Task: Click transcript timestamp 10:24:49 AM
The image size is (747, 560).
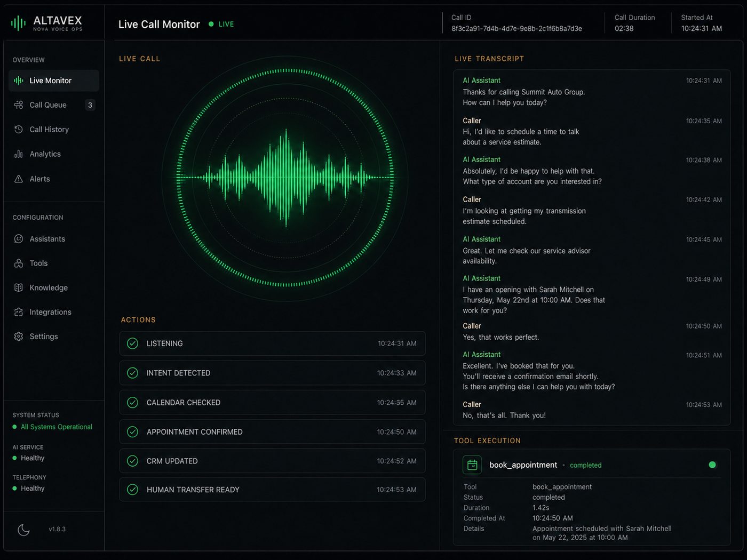Action: point(704,279)
